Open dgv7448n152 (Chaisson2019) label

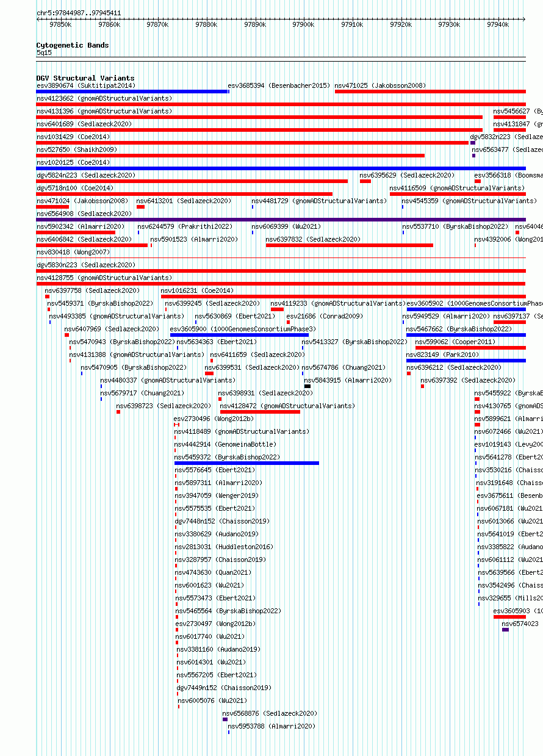click(x=222, y=521)
